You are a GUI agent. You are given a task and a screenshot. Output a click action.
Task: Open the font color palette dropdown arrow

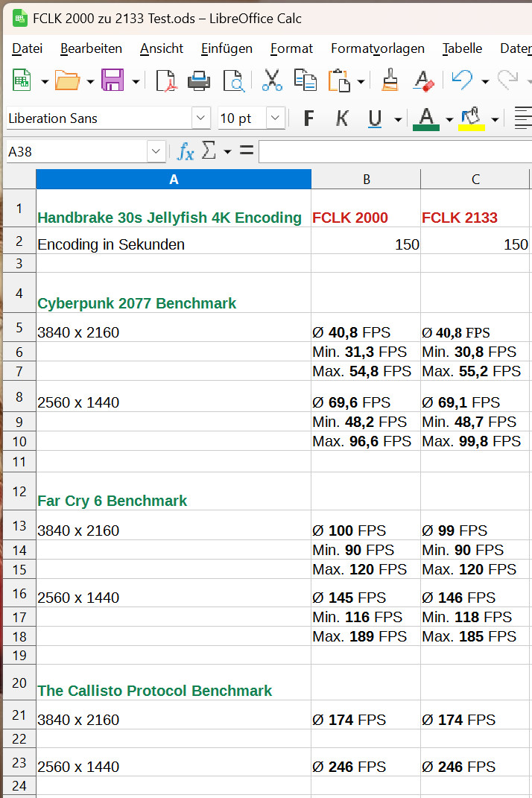[449, 120]
